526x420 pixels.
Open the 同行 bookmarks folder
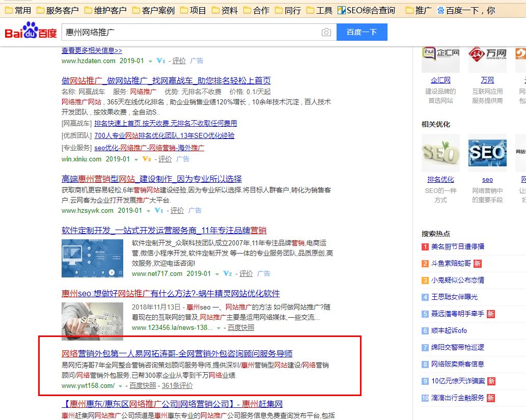tap(288, 10)
